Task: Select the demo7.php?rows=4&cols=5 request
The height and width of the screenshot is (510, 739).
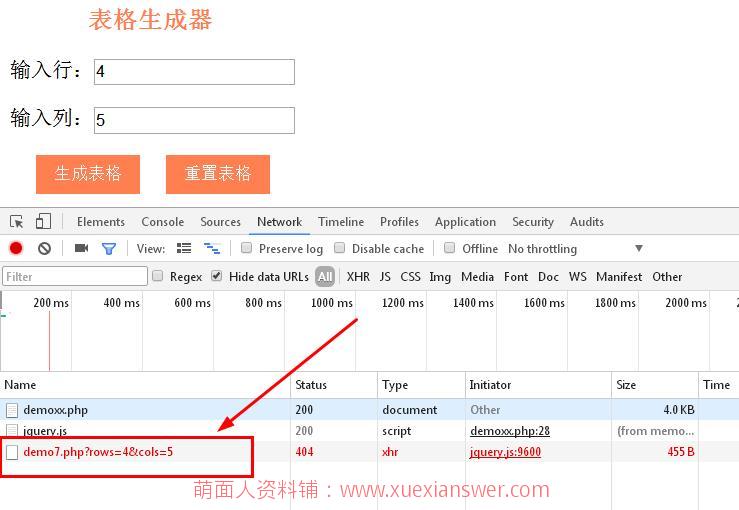Action: coord(98,452)
